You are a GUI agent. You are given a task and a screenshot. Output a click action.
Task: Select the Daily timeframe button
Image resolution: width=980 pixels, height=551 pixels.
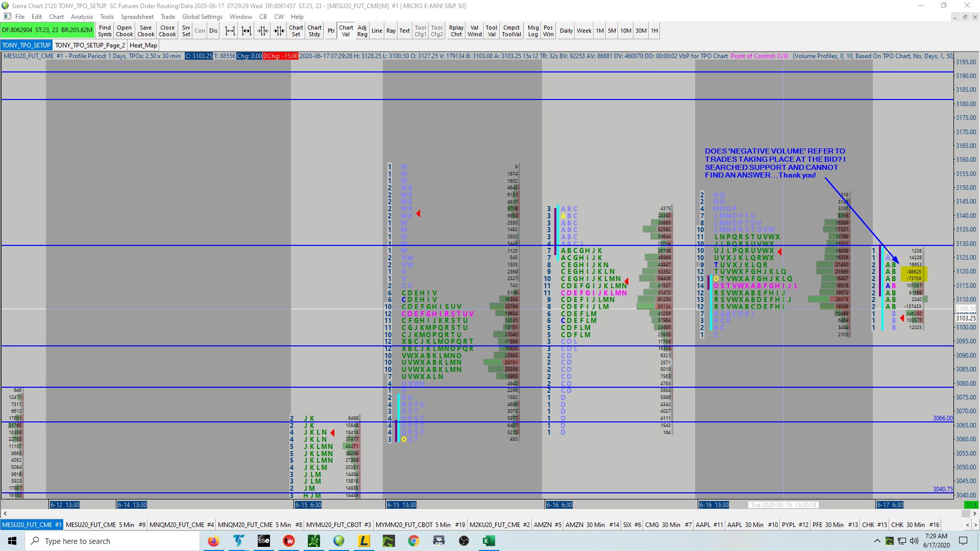coord(566,31)
